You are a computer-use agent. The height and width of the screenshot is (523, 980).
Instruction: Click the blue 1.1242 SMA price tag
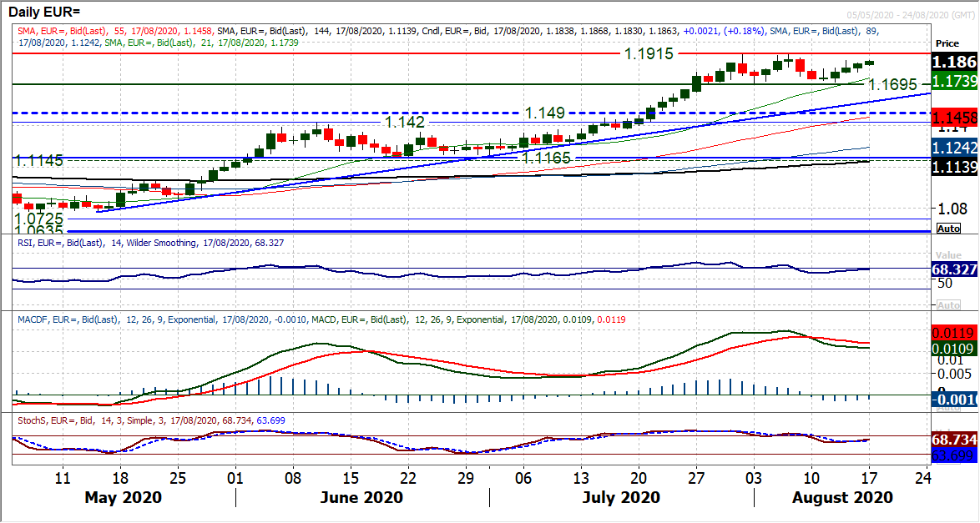pos(953,148)
